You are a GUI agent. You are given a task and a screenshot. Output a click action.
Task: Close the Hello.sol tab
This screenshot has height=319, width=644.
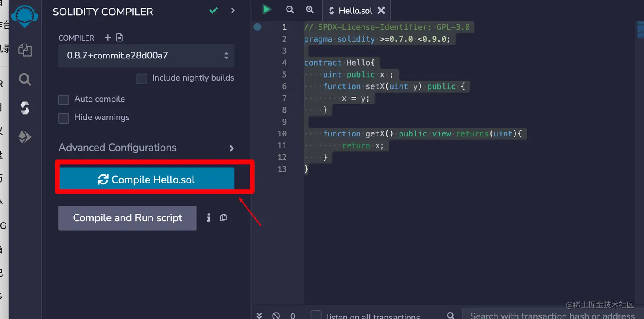point(381,10)
